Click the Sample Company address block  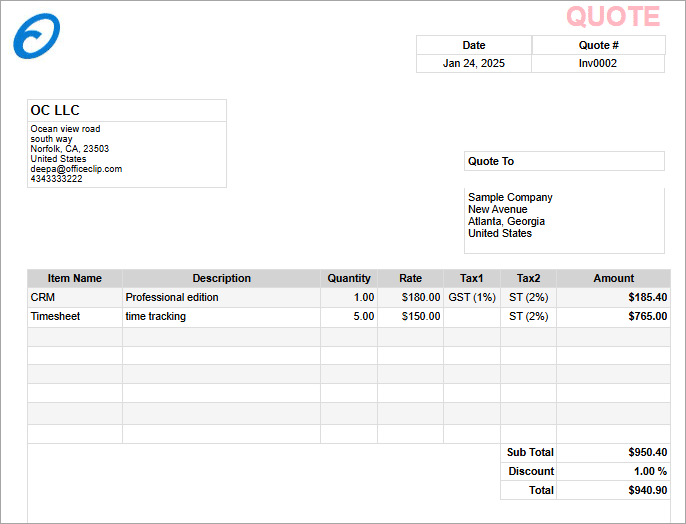pos(510,215)
